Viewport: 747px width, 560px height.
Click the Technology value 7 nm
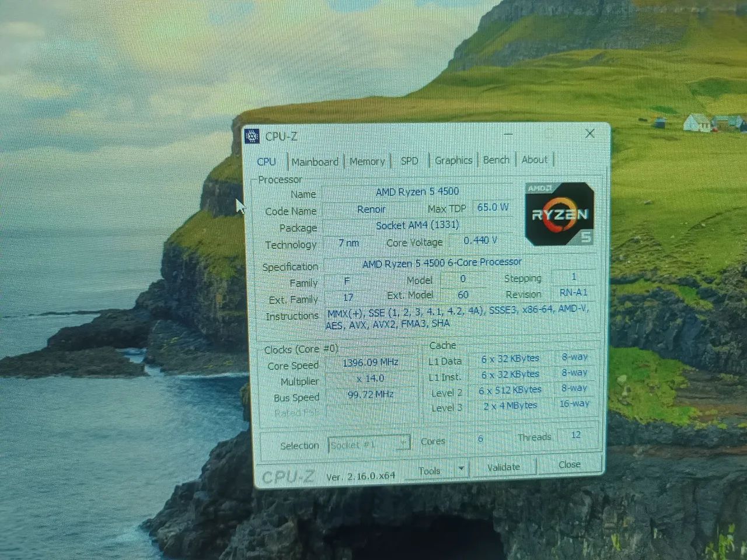point(349,243)
